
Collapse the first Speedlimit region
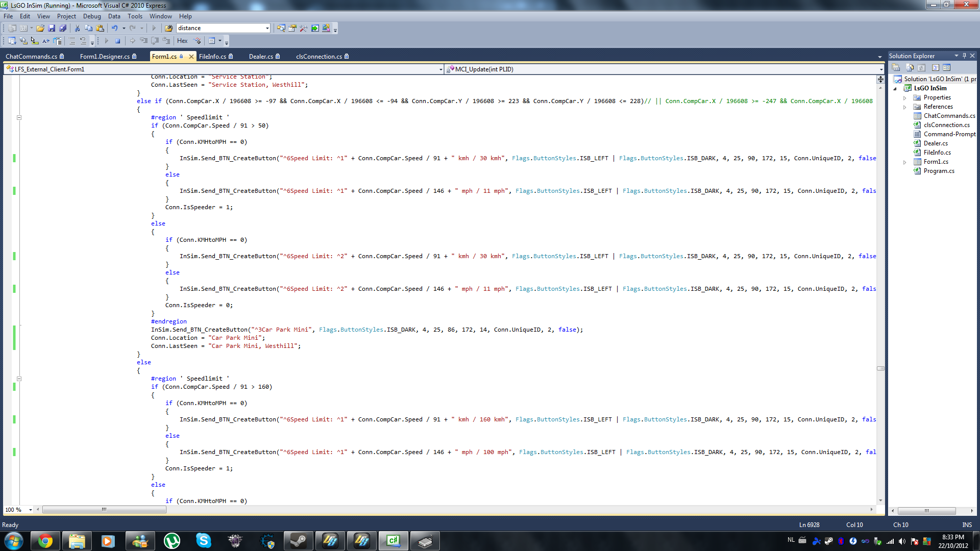coord(19,117)
